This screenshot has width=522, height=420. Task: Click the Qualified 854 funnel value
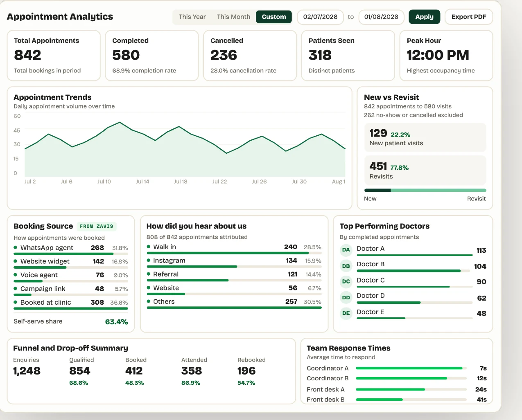click(80, 371)
